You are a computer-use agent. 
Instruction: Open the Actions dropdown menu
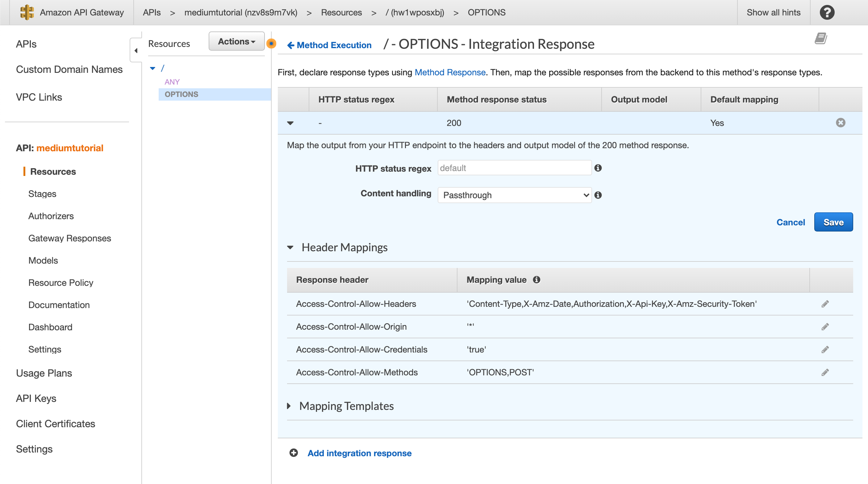tap(236, 41)
